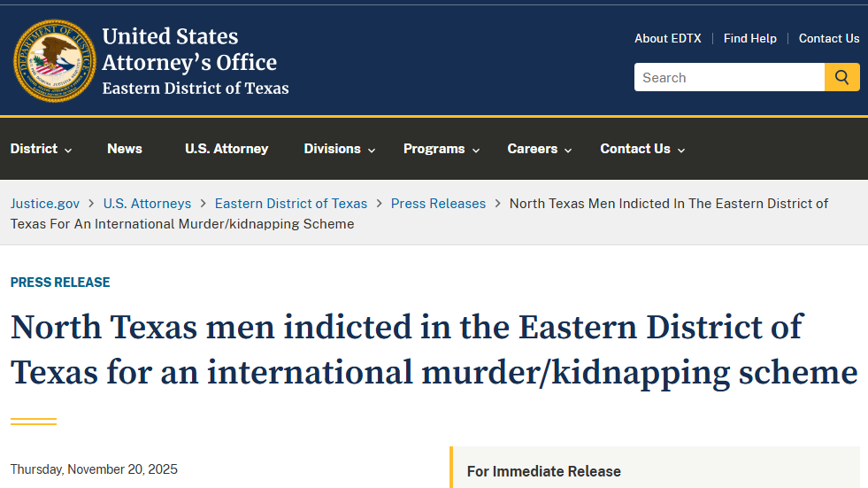Click the Department of Justice seal logo
Screen dimensions: 868x488
click(54, 61)
